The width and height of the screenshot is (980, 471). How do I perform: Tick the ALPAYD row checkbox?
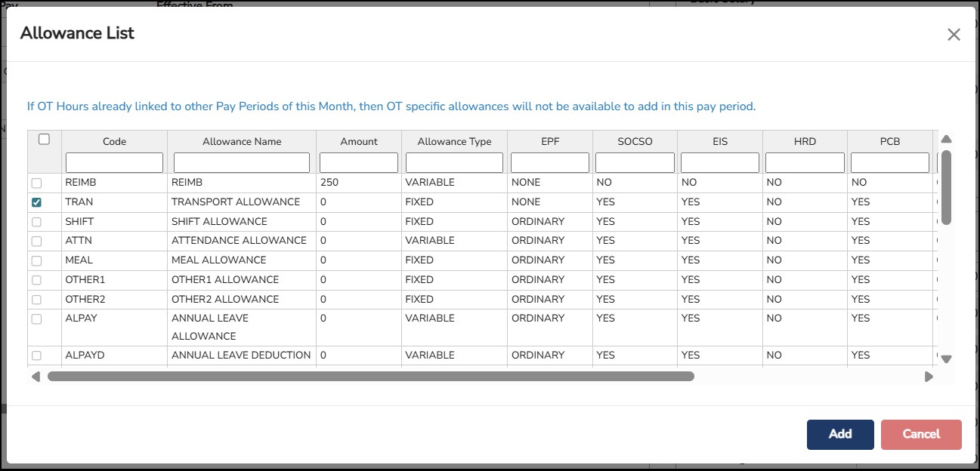[x=36, y=356]
